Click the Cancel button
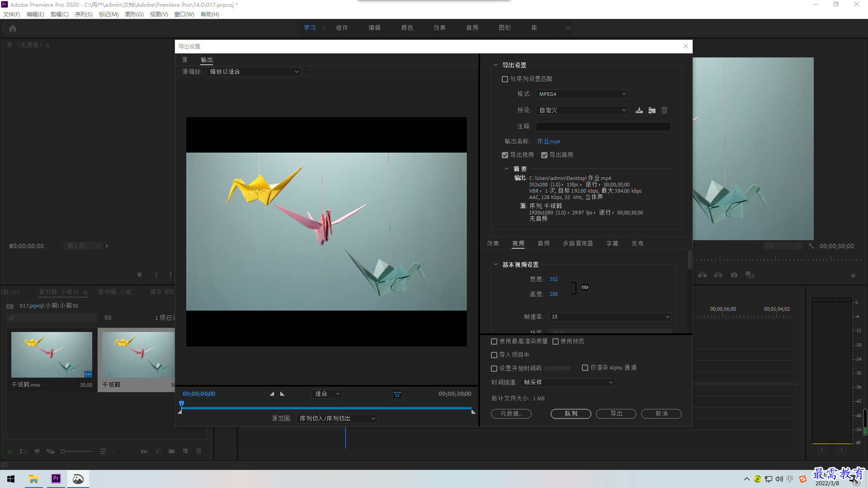 click(x=661, y=414)
